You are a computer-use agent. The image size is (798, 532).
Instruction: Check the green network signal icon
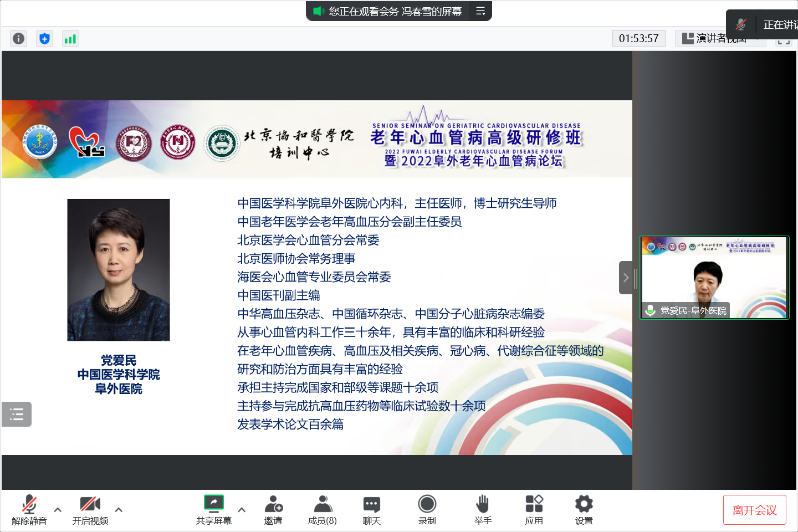coord(70,38)
